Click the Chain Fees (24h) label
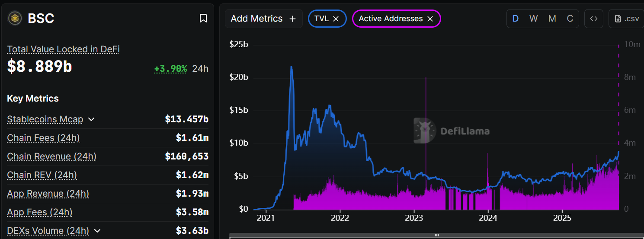The height and width of the screenshot is (239, 644). [x=43, y=138]
